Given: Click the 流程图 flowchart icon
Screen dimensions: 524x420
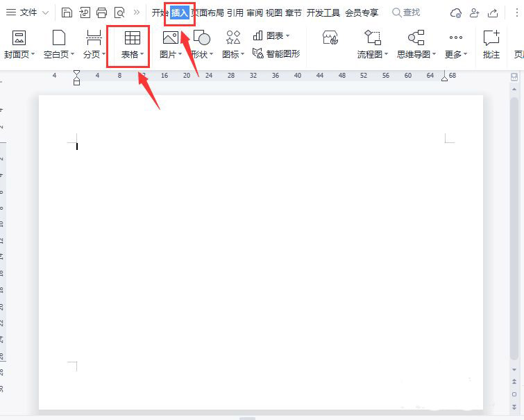Looking at the screenshot, I should click(x=373, y=37).
